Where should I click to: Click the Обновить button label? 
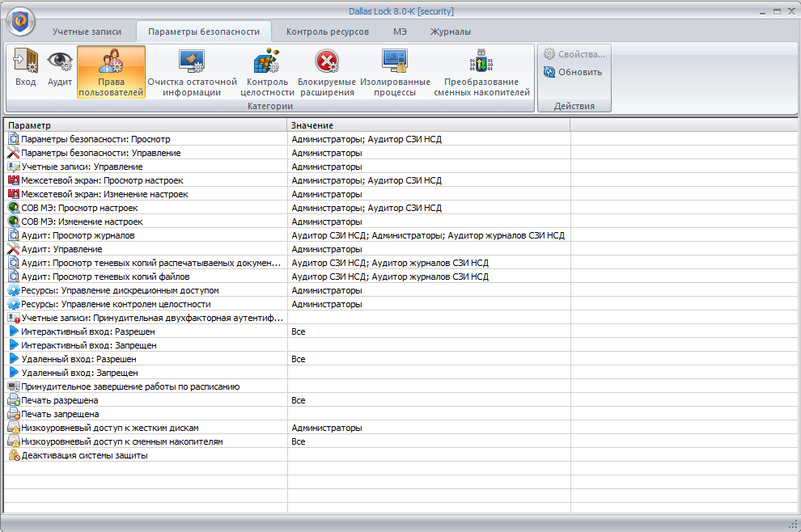point(580,72)
